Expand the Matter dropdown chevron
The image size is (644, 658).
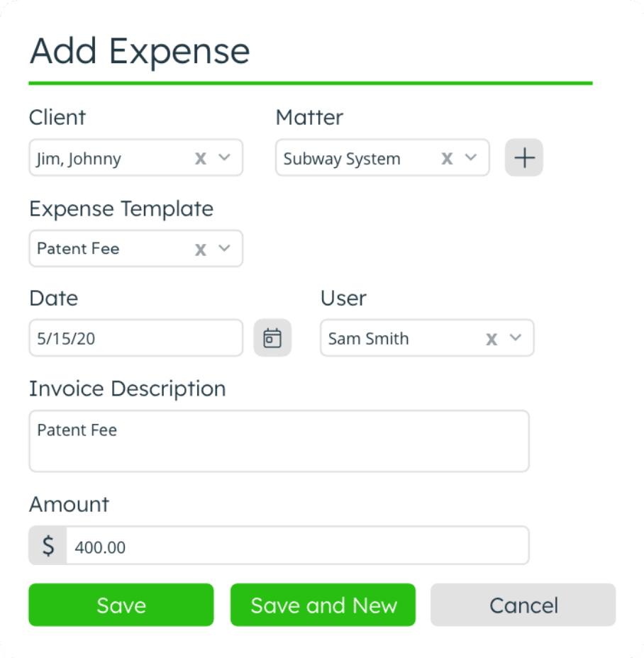coord(471,157)
